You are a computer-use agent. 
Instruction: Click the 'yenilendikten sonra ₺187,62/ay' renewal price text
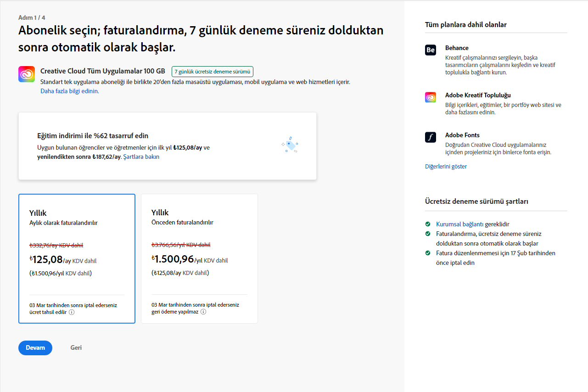tap(79, 157)
